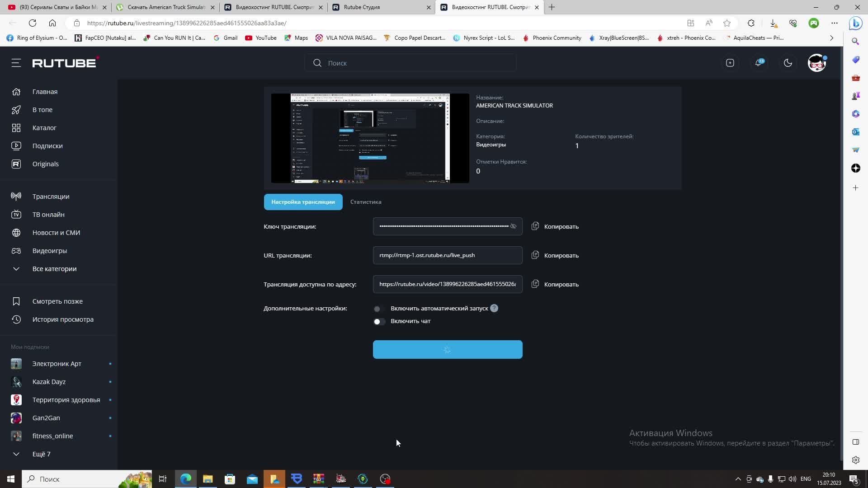
Task: Click the user profile avatar
Action: coord(816,63)
